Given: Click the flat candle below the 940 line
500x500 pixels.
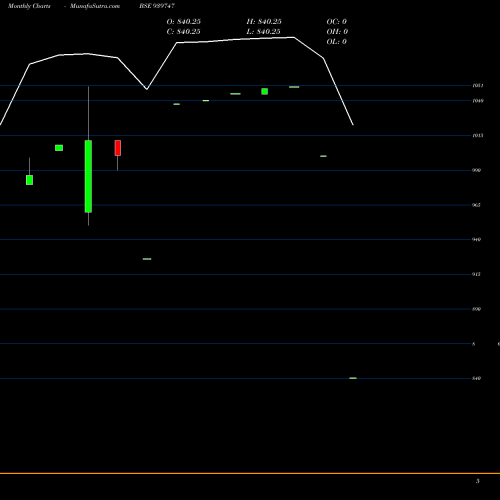Looking at the screenshot, I should pos(147,259).
